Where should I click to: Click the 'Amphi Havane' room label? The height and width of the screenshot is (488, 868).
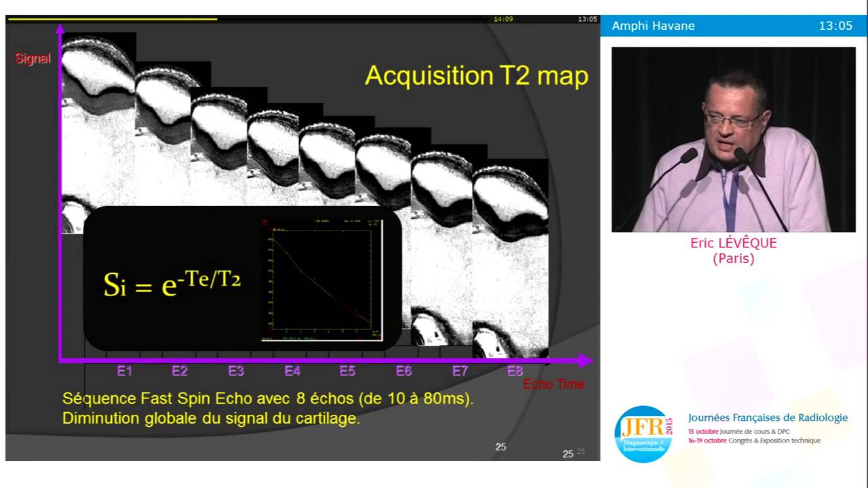coord(653,26)
